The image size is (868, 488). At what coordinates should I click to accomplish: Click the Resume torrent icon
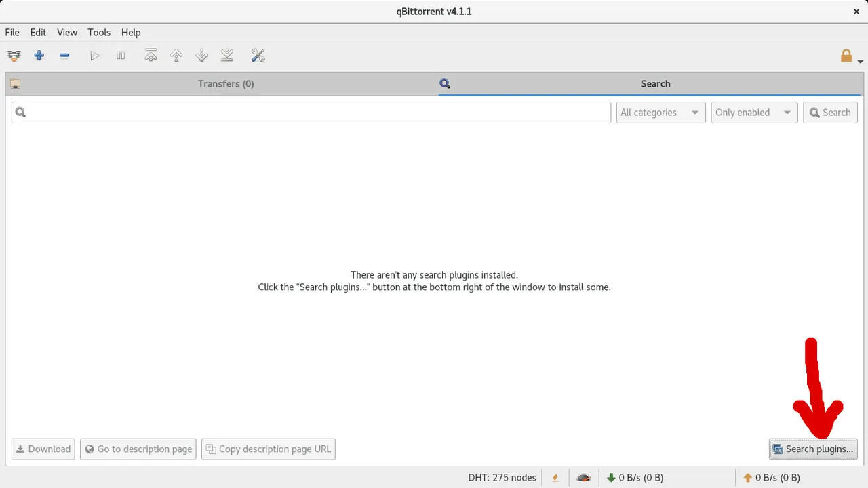tap(95, 56)
